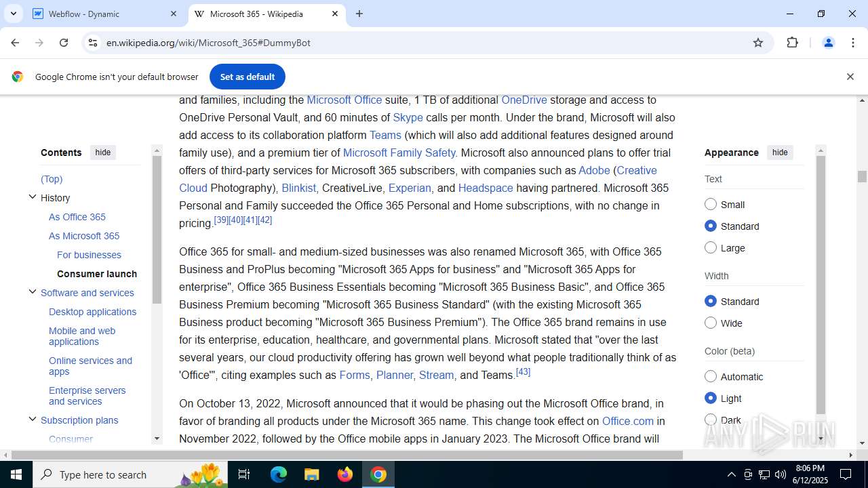Go to (Top) in Contents
868x488 pixels.
coord(52,179)
